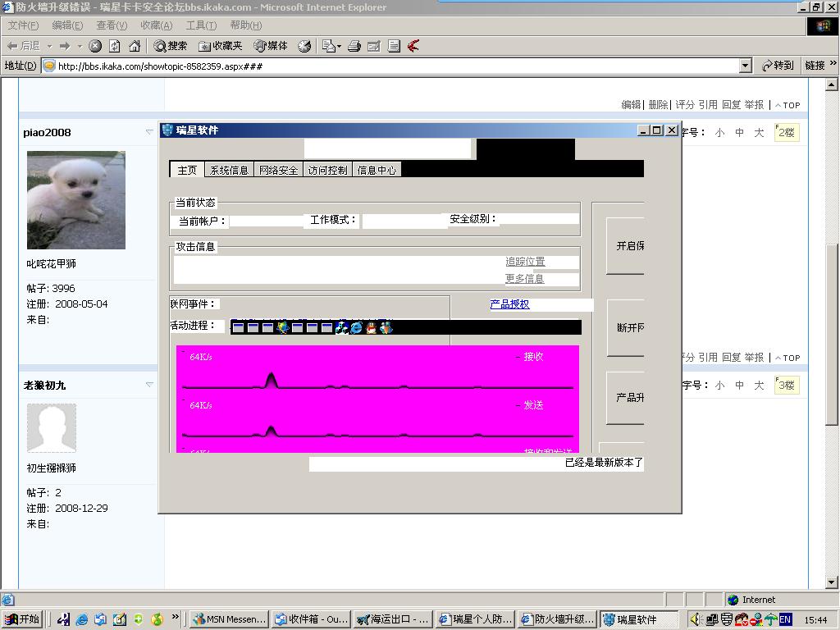
Task: Expand the 老狼初九 user options arrow
Action: tap(149, 385)
